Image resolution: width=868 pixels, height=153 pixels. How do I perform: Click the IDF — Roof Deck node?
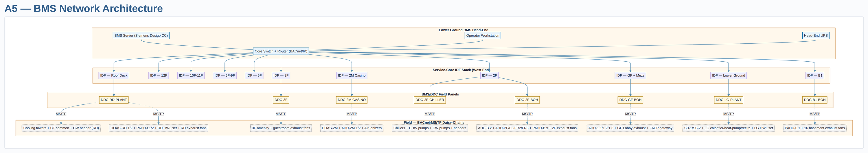click(113, 75)
